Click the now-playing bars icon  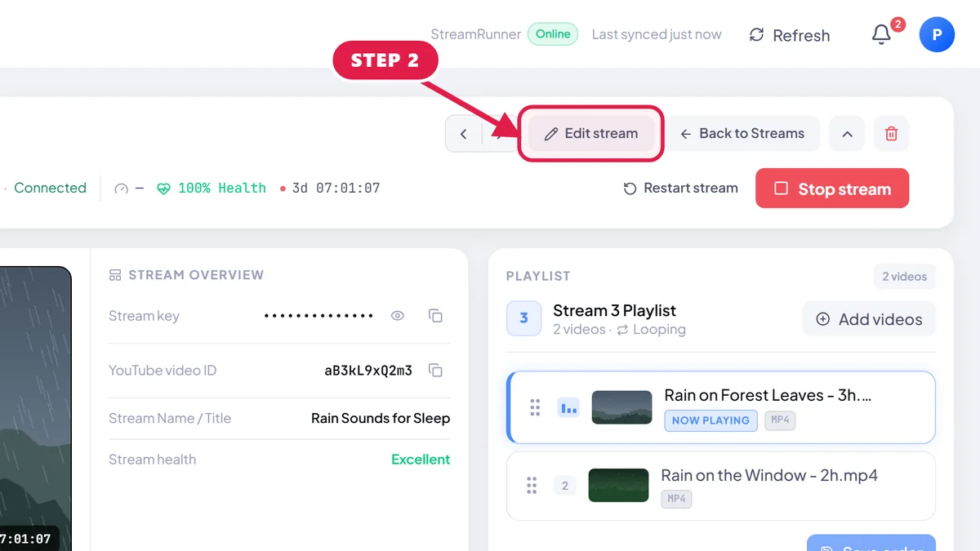coord(568,407)
